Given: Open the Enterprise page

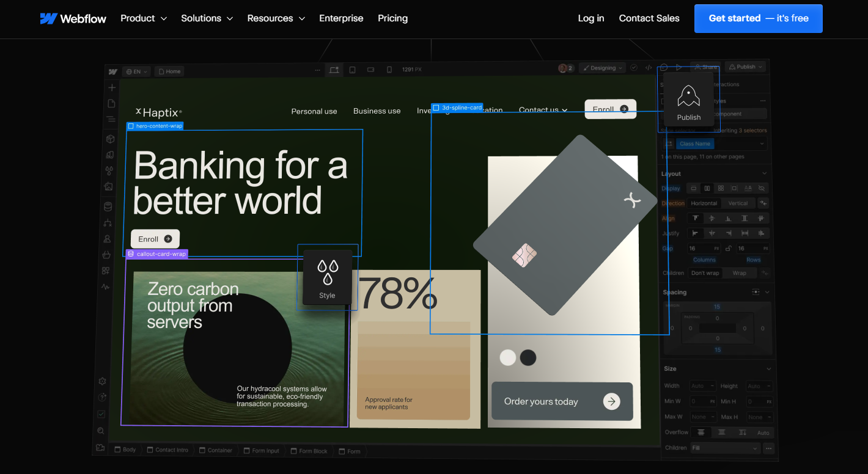Looking at the screenshot, I should coord(341,18).
